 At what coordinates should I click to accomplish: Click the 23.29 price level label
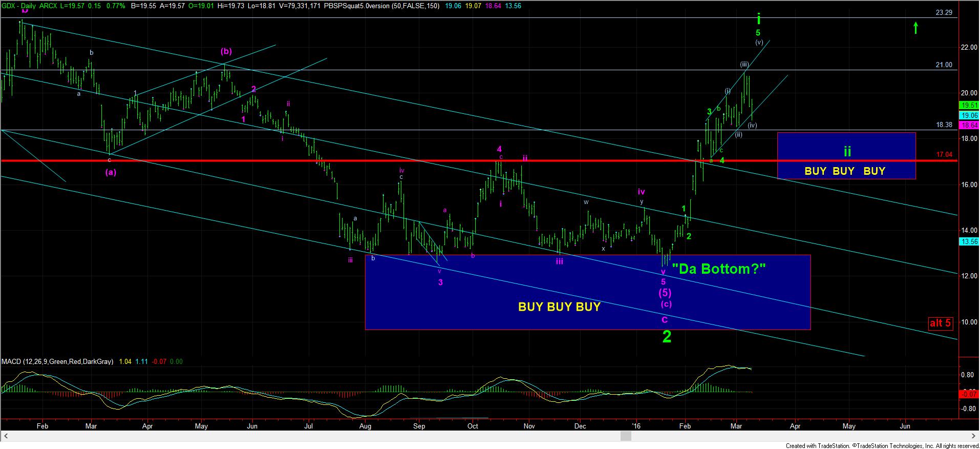pyautogui.click(x=943, y=13)
